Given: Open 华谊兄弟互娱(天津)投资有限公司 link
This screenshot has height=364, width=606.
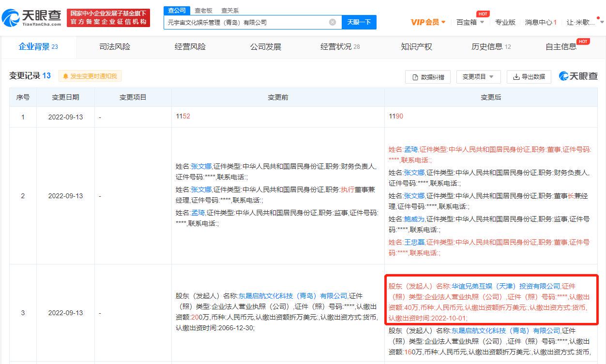Looking at the screenshot, I should (506, 286).
